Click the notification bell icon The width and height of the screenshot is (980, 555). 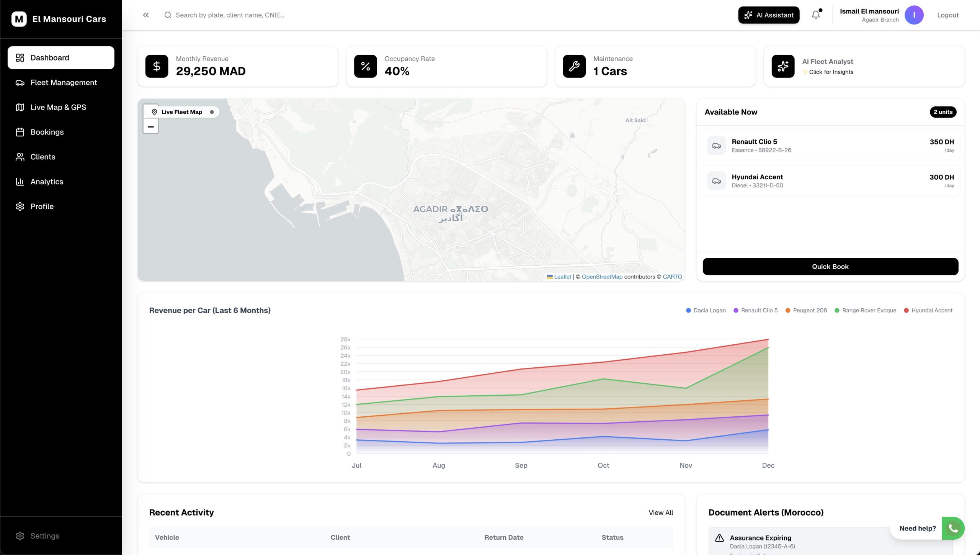click(x=815, y=15)
